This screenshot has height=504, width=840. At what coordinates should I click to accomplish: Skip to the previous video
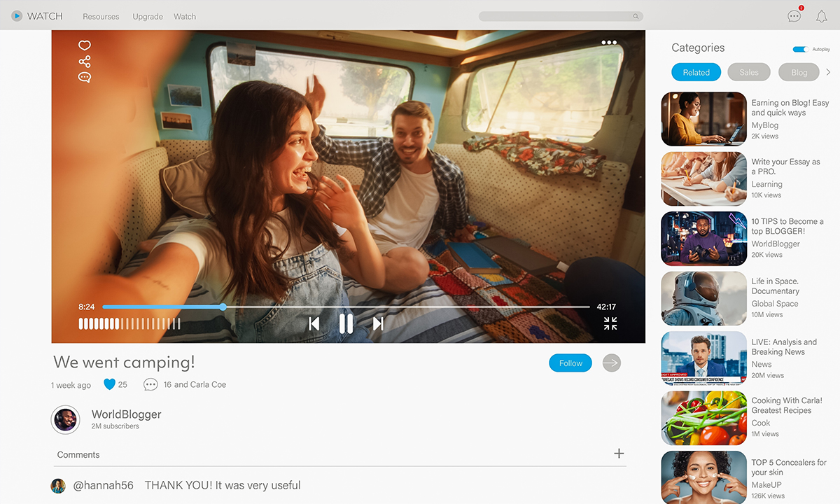314,323
